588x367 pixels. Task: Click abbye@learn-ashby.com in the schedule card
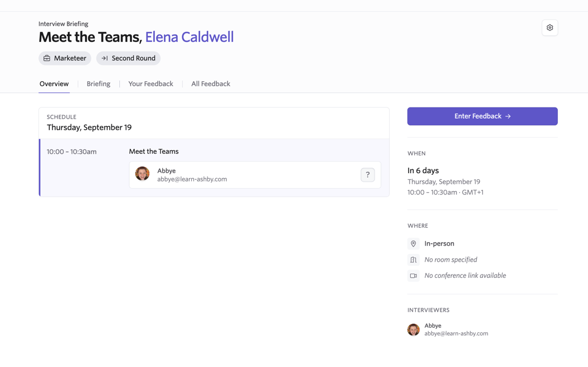coord(192,179)
